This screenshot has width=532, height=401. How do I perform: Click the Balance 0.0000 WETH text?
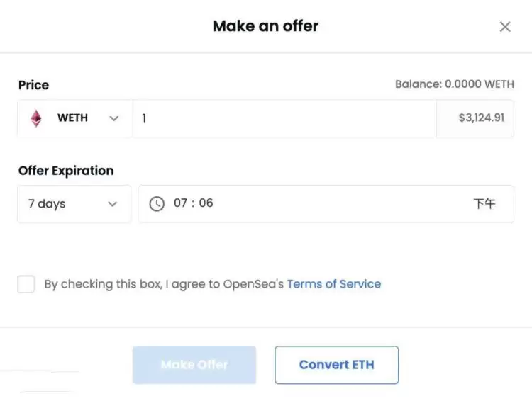454,84
